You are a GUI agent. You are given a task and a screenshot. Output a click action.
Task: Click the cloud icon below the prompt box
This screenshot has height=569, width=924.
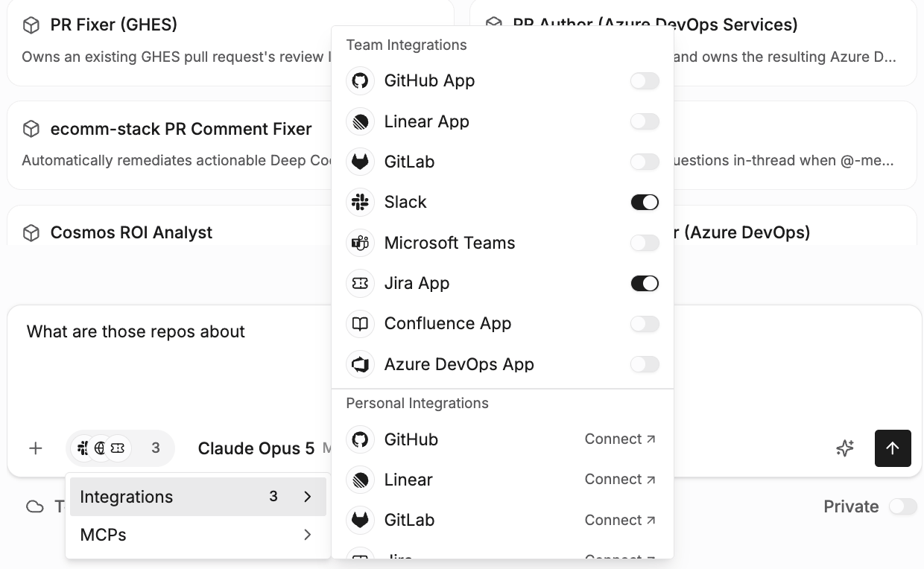(35, 507)
